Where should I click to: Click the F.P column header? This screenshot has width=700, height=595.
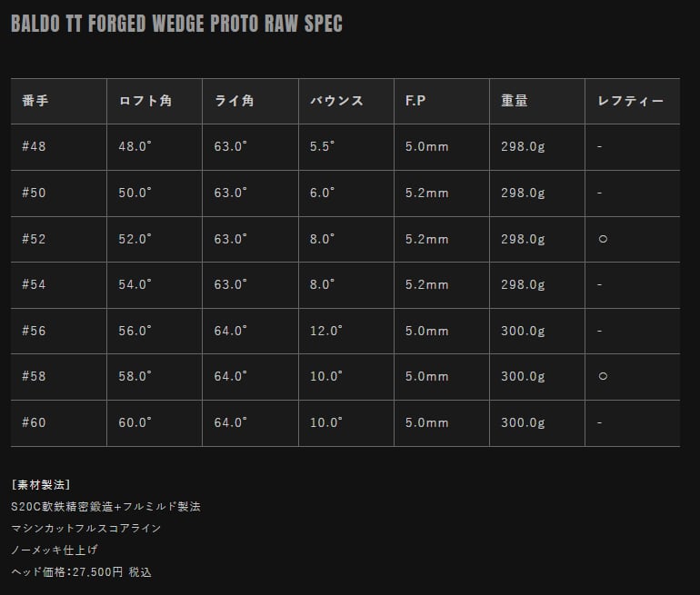coord(416,101)
